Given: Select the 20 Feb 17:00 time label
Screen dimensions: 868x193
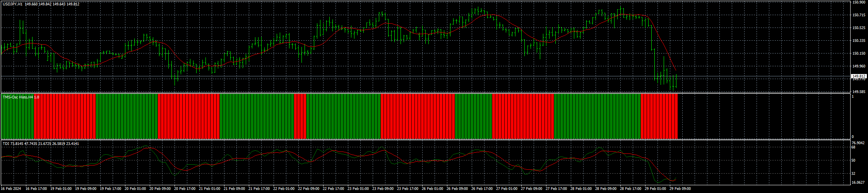Looking at the screenshot, I should [185, 189].
